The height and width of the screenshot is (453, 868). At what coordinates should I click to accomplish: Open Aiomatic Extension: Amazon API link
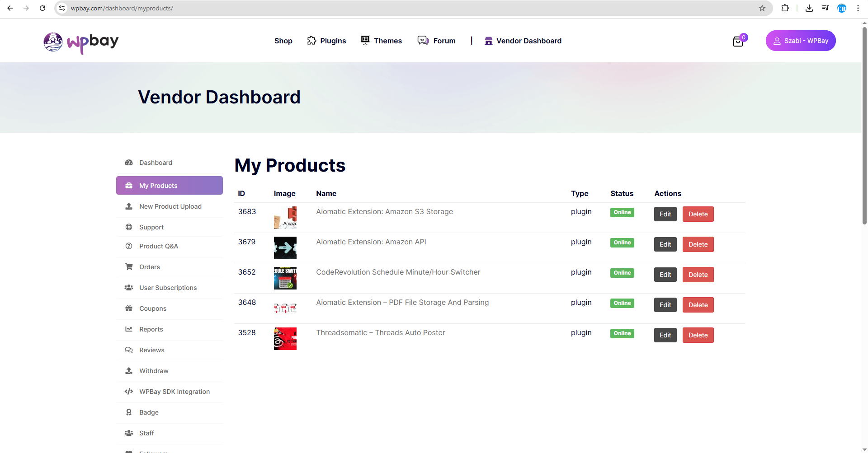371,242
